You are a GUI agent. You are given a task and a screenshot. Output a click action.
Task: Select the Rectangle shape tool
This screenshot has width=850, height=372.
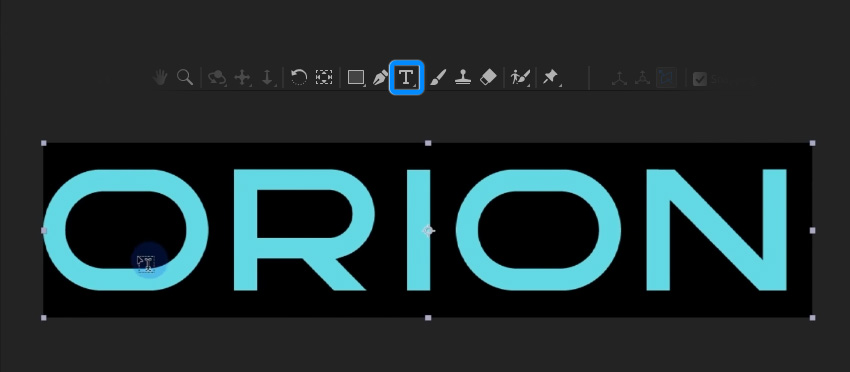356,78
